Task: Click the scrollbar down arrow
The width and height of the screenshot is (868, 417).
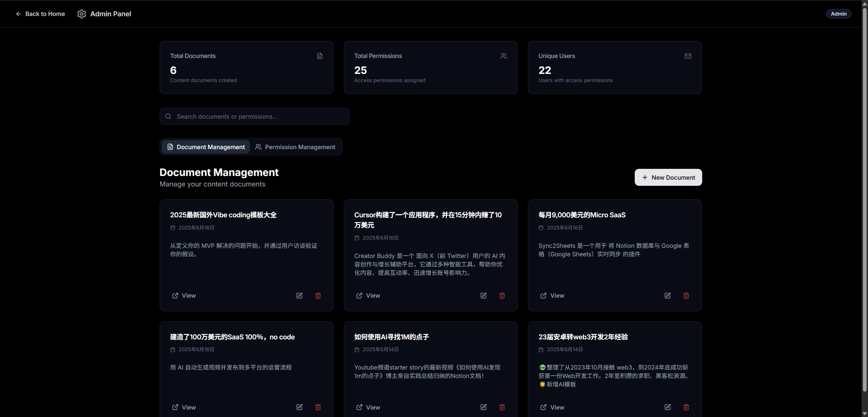Action: pyautogui.click(x=864, y=413)
